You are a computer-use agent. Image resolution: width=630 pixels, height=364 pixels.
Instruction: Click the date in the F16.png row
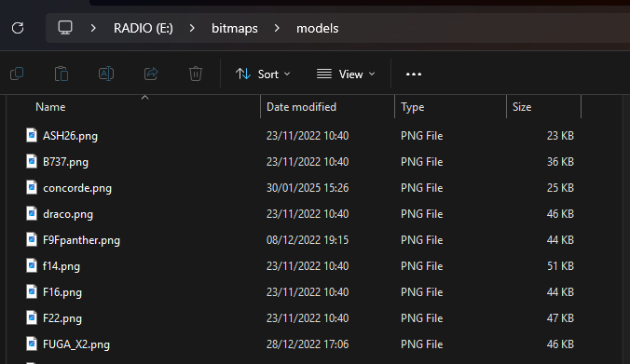tap(308, 292)
